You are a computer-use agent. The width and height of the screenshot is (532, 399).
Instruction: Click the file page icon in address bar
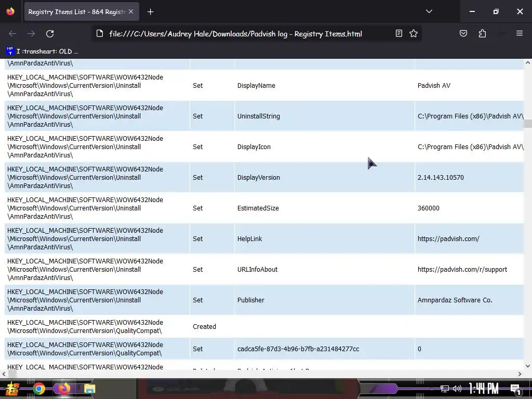[x=99, y=33]
